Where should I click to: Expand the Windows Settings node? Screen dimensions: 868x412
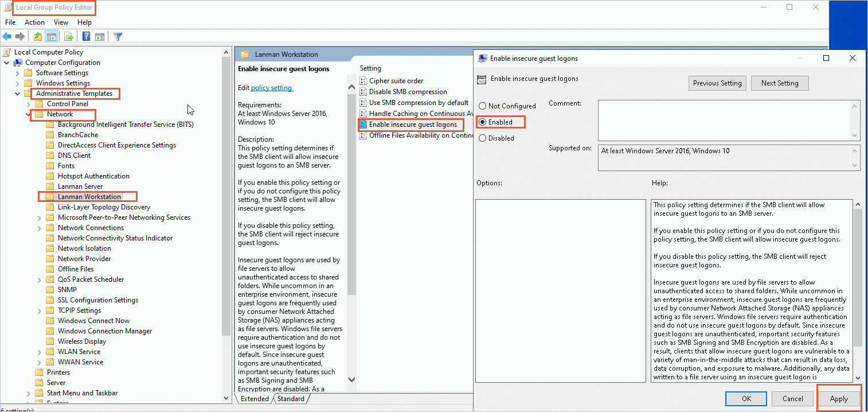coord(17,83)
